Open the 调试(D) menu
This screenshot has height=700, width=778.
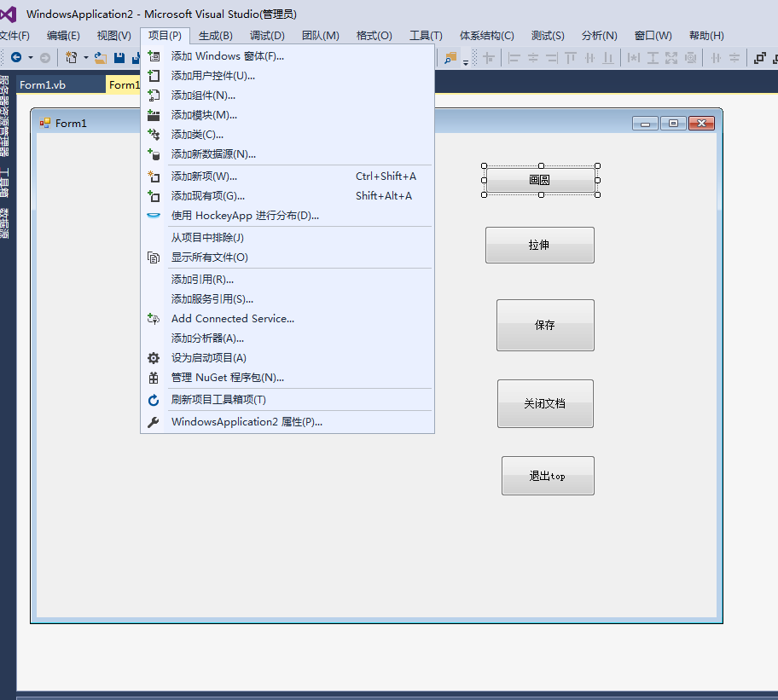[267, 36]
